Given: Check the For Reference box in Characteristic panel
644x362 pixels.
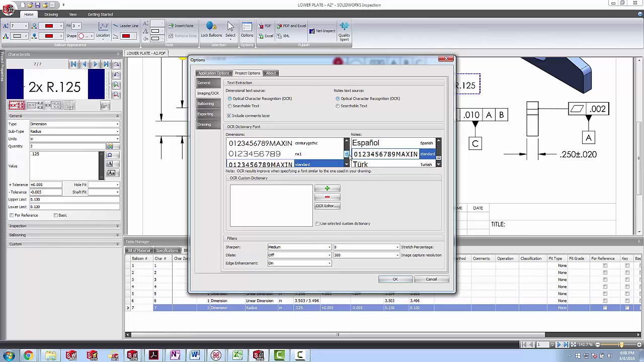Looking at the screenshot, I should [12, 215].
